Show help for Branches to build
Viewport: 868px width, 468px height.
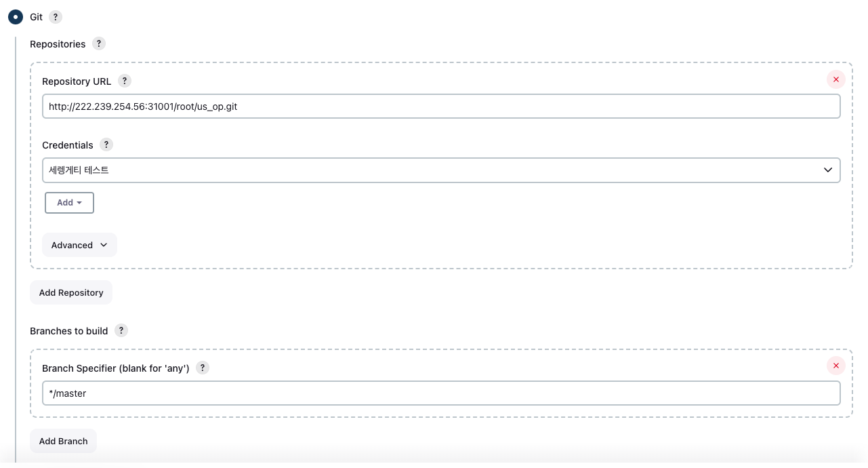tap(121, 330)
